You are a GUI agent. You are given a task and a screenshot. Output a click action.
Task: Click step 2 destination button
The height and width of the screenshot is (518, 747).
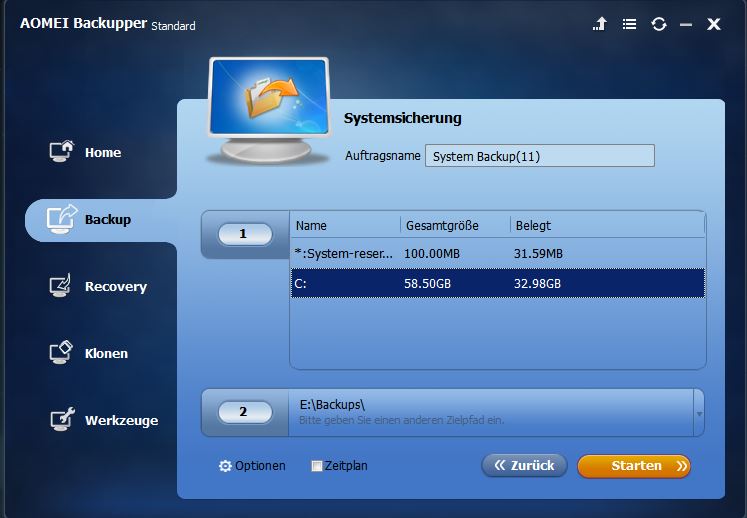(x=245, y=412)
